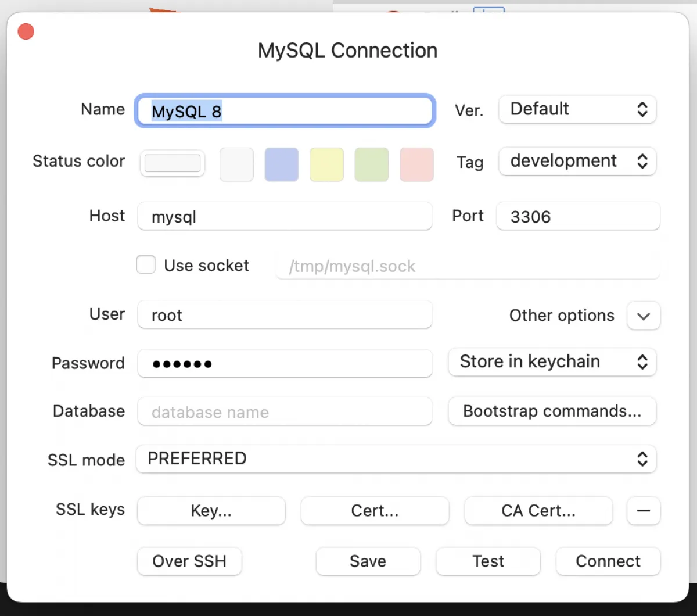697x616 pixels.
Task: Open the custom status color well
Action: point(173,163)
